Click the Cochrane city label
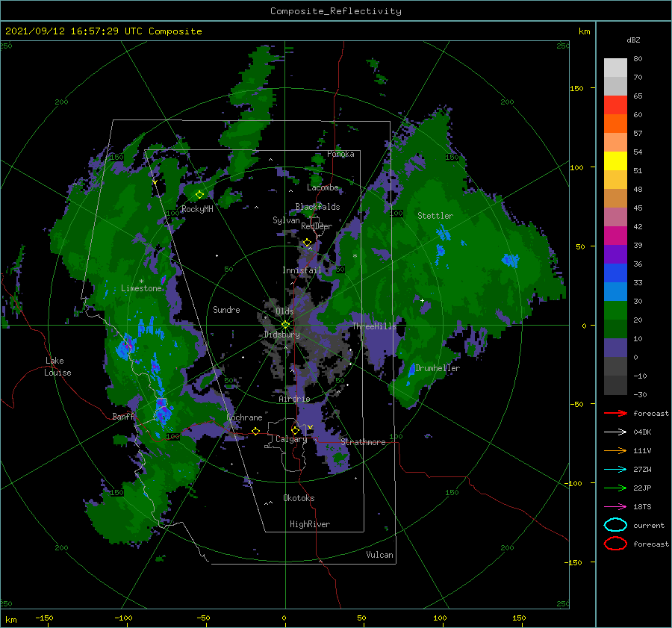Screen dimensions: 672x628 pos(244,417)
